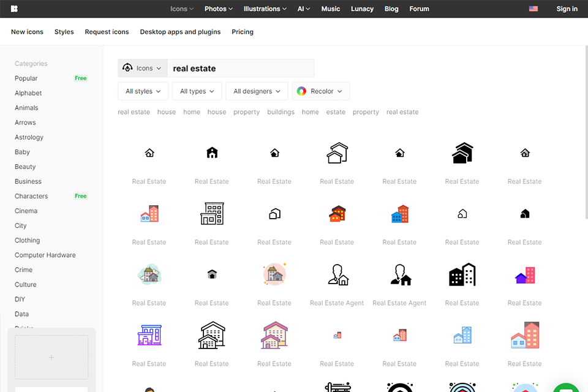Screen dimensions: 588x392
Task: Click the Icons8 logo in top bar
Action: click(14, 9)
